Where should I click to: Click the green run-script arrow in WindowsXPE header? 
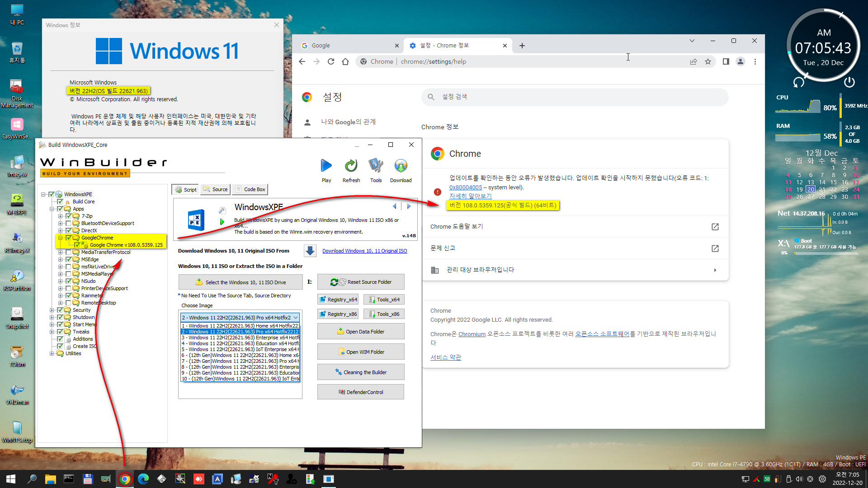pyautogui.click(x=222, y=222)
